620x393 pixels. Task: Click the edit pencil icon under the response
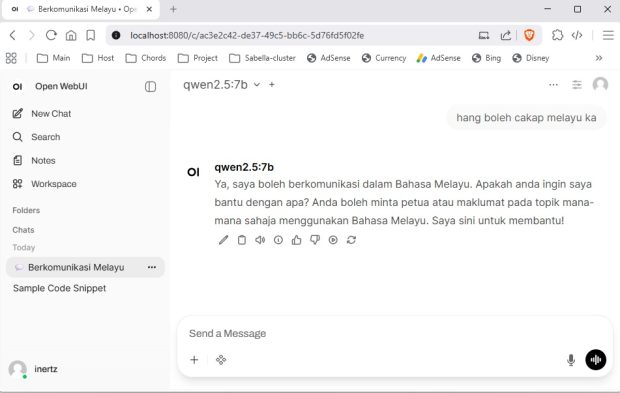coord(223,240)
